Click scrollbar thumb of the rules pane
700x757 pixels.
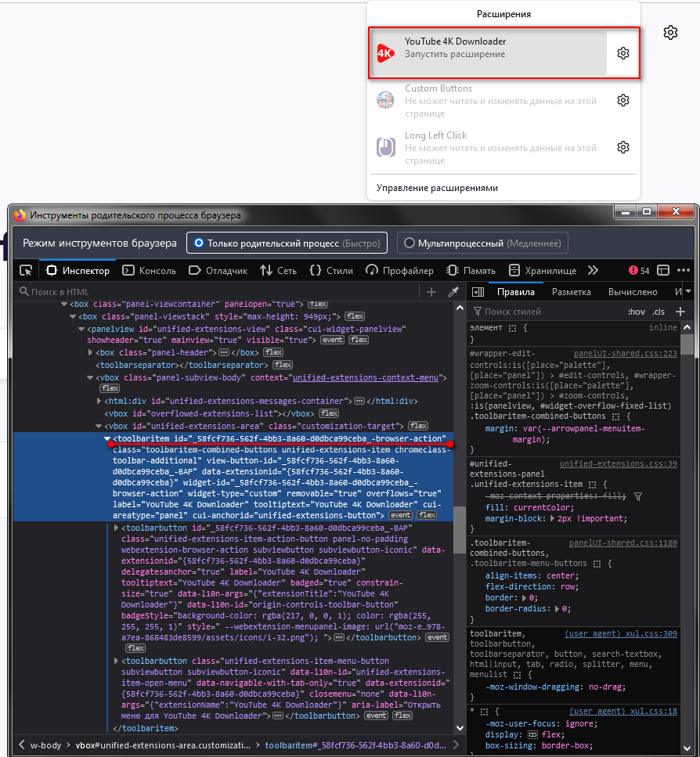(687, 344)
